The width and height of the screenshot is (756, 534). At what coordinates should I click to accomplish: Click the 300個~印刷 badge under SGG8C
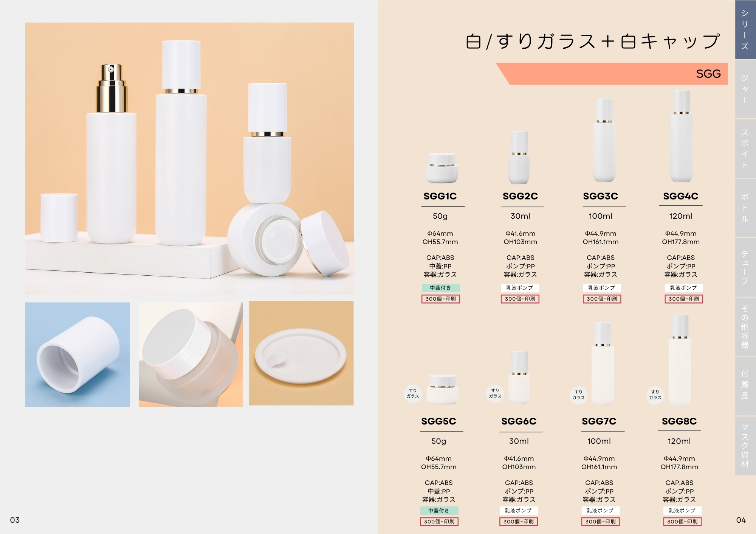click(682, 522)
